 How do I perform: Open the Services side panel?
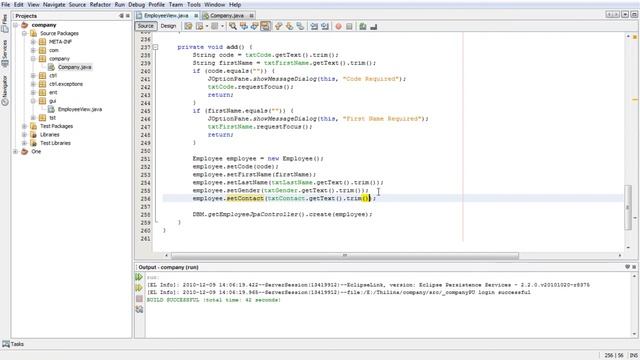(x=4, y=53)
